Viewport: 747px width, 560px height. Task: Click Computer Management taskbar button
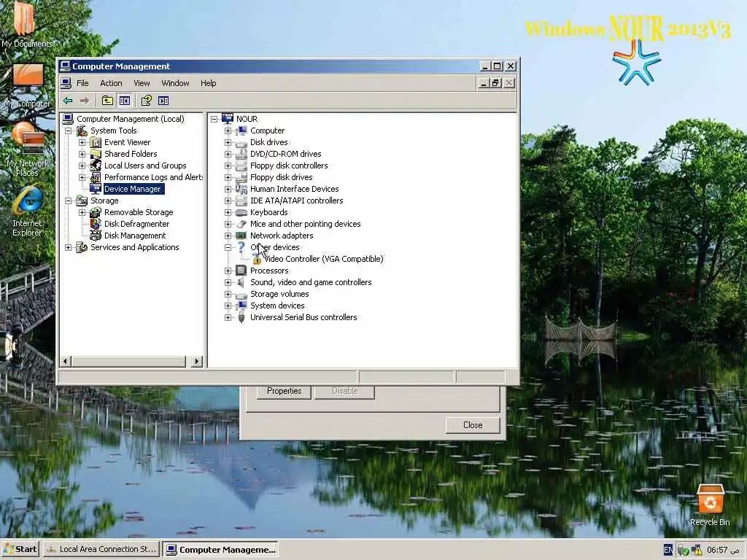tap(220, 550)
